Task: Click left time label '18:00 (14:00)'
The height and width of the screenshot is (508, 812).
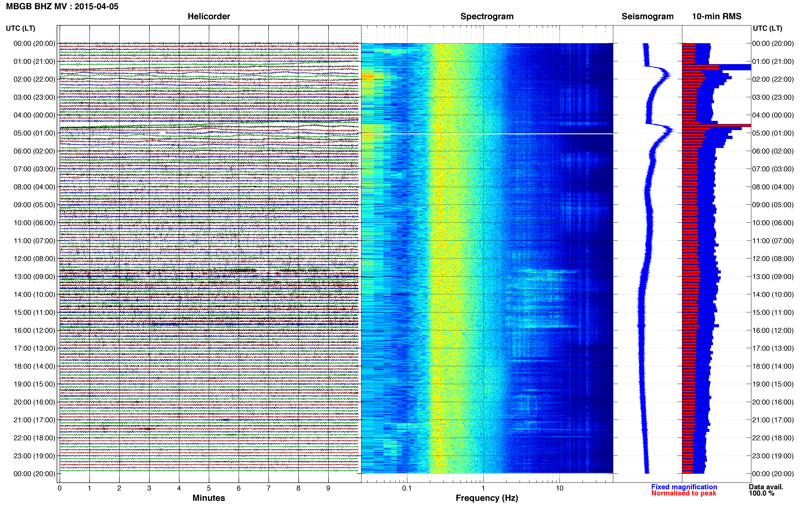Action: (34, 366)
